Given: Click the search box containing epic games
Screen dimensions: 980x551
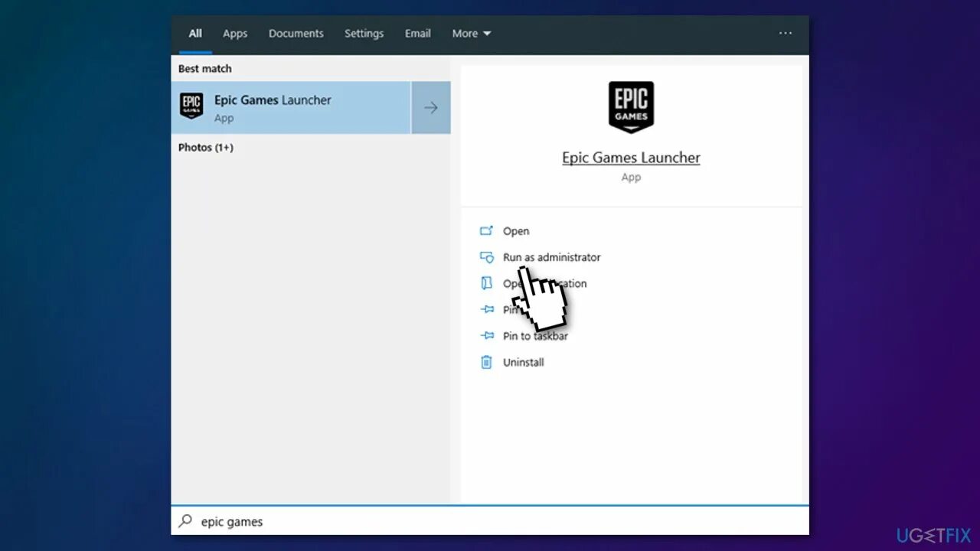Looking at the screenshot, I should (x=490, y=521).
